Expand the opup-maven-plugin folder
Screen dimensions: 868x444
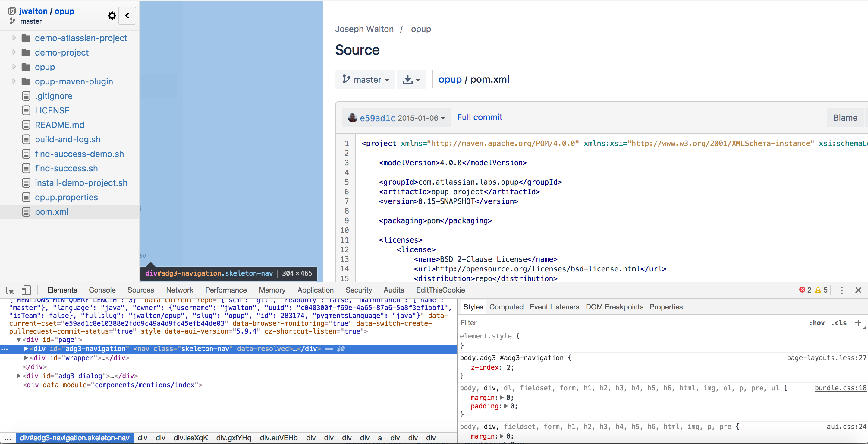coord(14,81)
